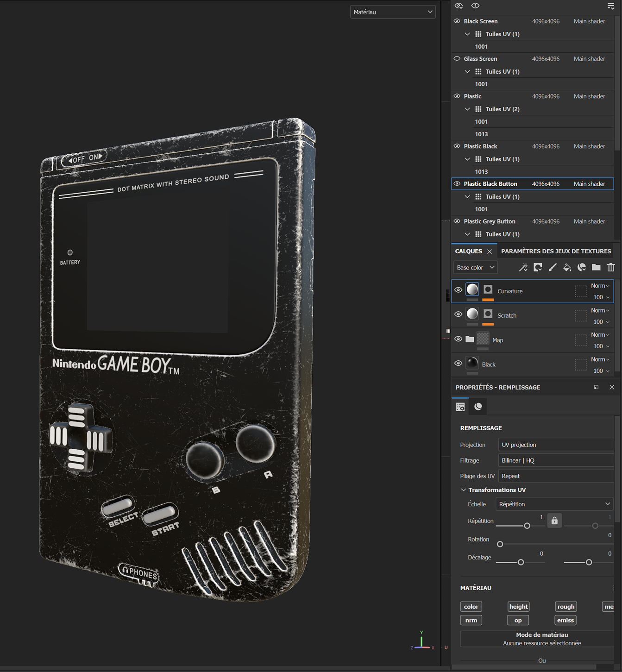Open the smart material icon in layers toolbar
622x672 pixels.
pos(582,267)
